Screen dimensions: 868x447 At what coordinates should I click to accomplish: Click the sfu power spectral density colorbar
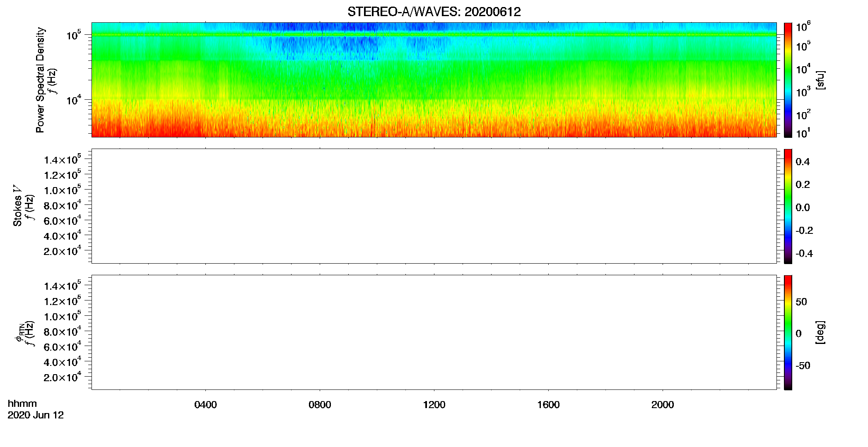click(788, 79)
